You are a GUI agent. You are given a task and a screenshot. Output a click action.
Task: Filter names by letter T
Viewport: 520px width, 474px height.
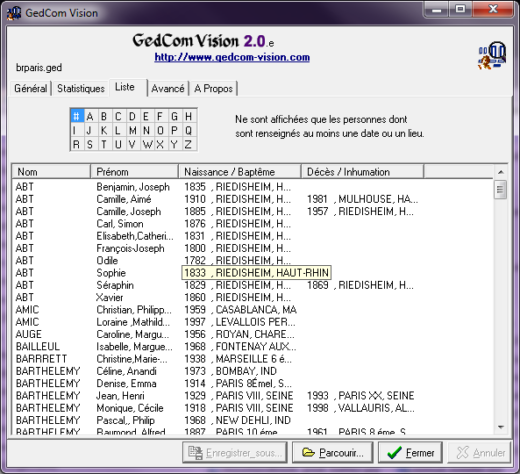[104, 144]
